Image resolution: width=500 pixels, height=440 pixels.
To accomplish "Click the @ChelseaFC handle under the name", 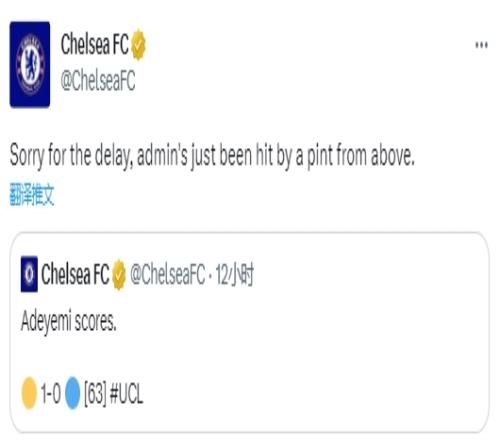I will pyautogui.click(x=98, y=81).
